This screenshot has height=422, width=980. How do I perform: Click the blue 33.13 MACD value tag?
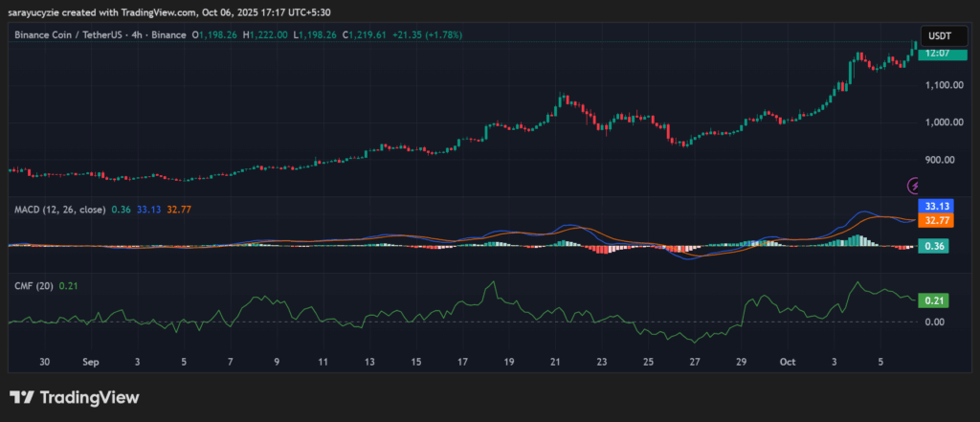933,206
